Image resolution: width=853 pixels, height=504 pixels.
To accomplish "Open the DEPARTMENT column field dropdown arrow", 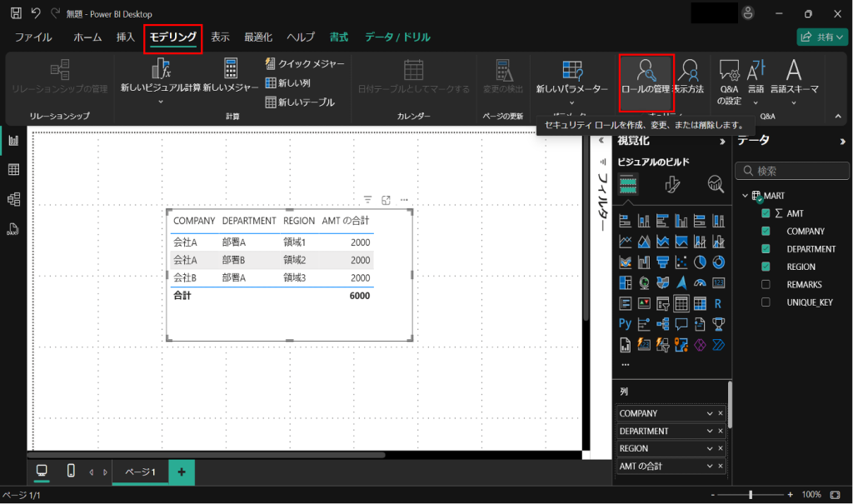I will coord(710,432).
